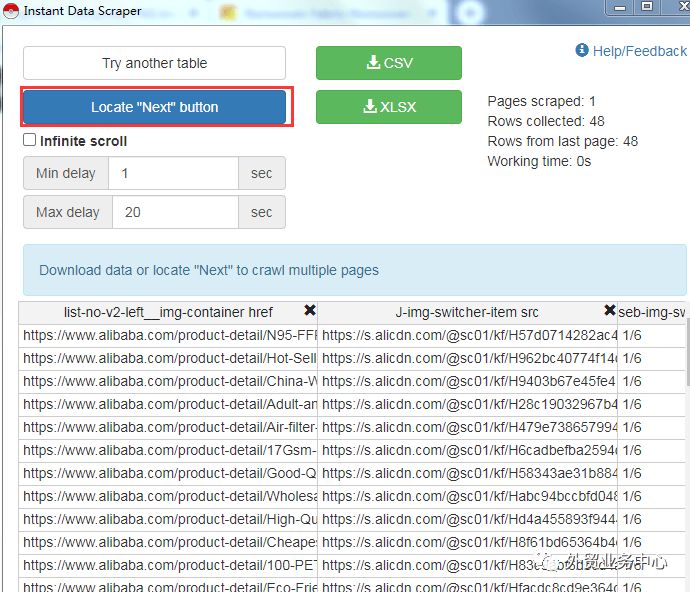
Task: Select the Adult-an product-detail URL cell
Action: click(168, 404)
